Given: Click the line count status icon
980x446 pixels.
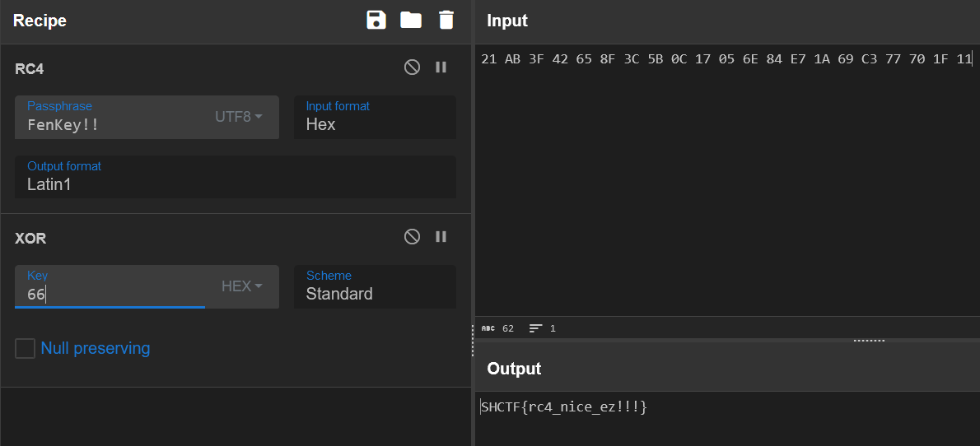Looking at the screenshot, I should point(535,328).
